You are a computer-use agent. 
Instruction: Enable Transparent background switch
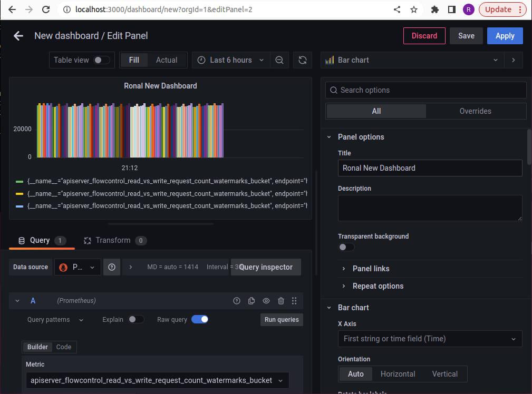click(346, 247)
